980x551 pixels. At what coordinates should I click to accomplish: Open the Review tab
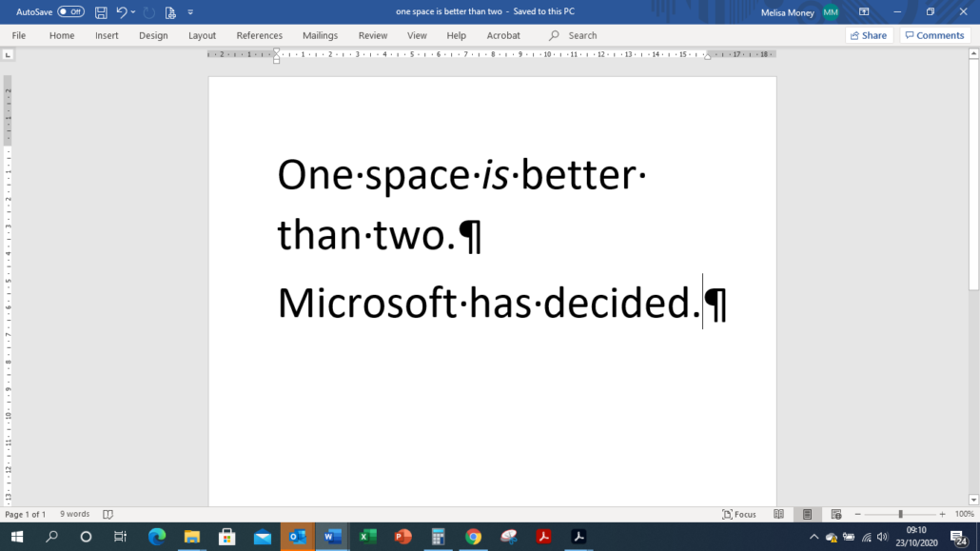click(x=373, y=35)
